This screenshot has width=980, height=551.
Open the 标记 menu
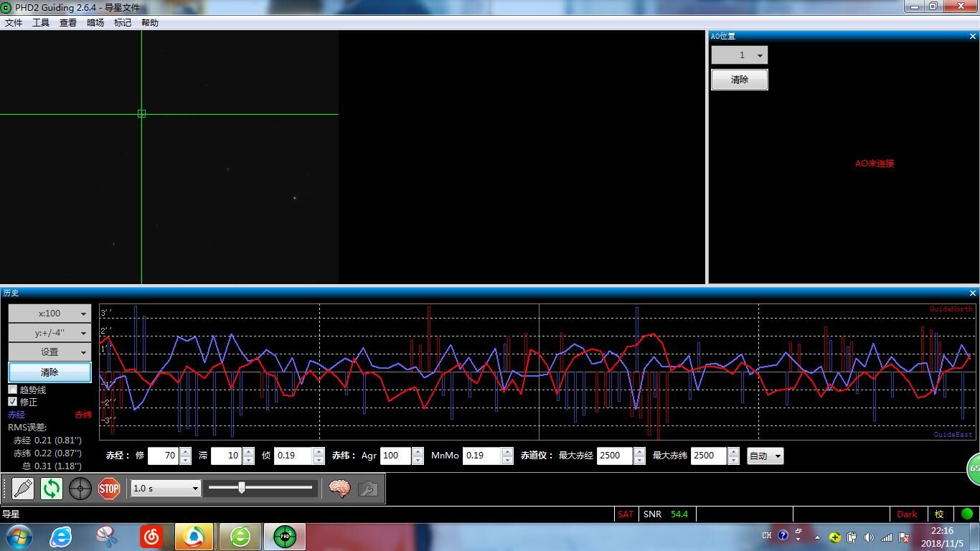[x=123, y=23]
